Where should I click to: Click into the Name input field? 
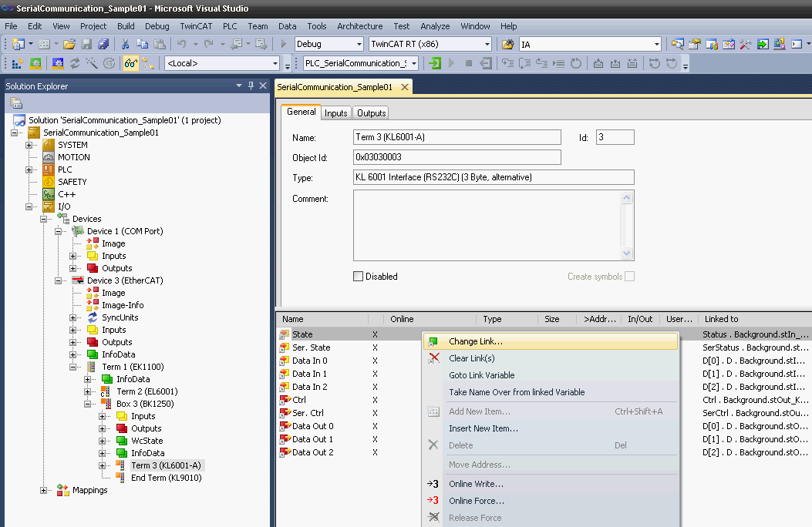point(457,137)
